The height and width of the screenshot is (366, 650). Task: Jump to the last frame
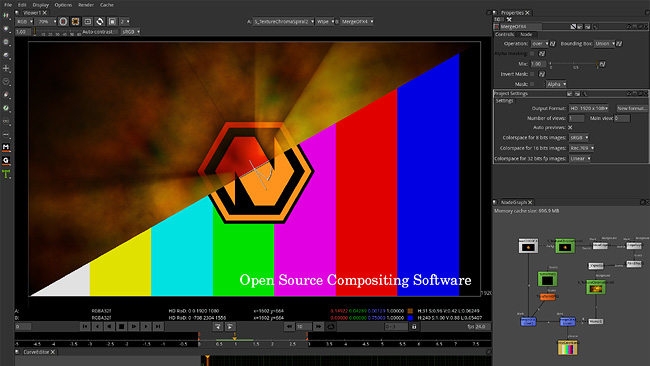click(x=158, y=327)
